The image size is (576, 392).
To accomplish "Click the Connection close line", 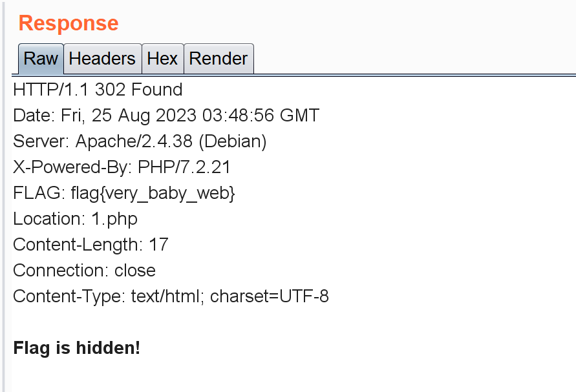I will [x=84, y=271].
